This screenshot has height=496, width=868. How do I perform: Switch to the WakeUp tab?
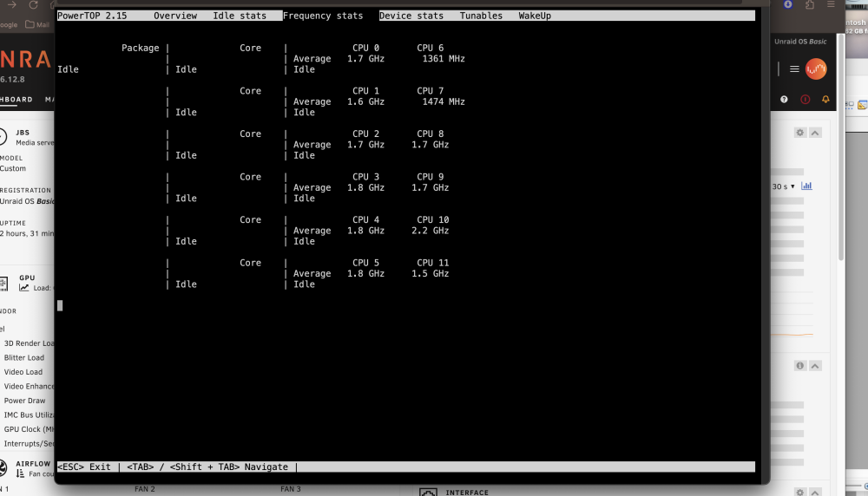click(x=534, y=16)
